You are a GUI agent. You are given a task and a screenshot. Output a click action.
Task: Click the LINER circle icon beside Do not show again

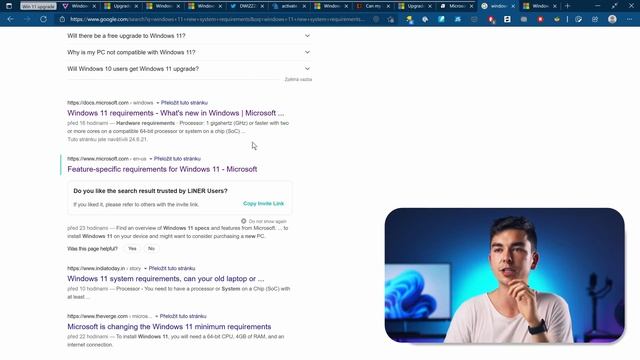(244, 221)
